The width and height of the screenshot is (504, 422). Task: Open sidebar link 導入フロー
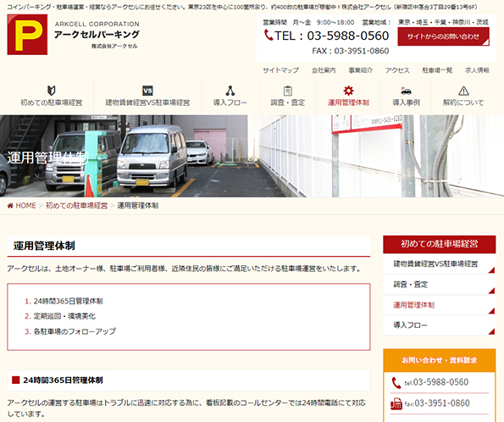click(439, 325)
